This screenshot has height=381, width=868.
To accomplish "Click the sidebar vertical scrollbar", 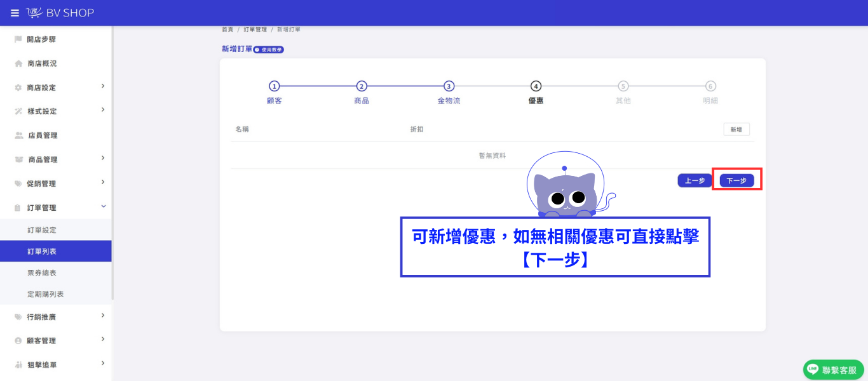I will tap(113, 163).
